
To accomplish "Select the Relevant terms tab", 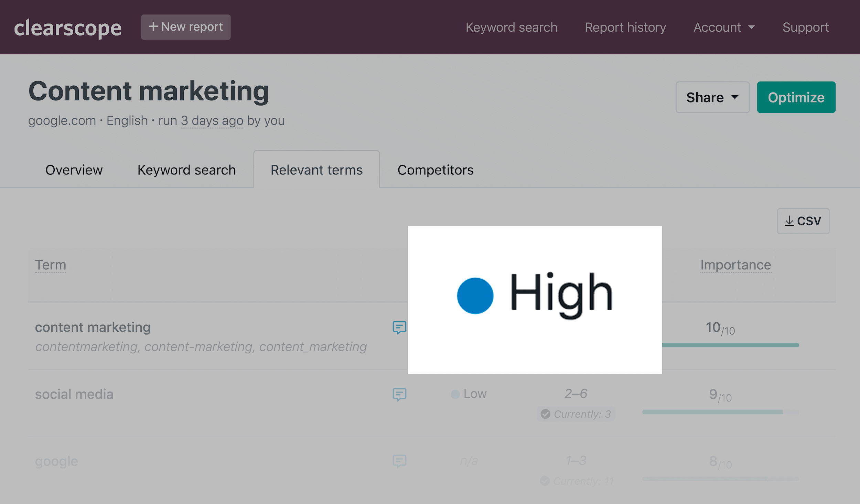I will (316, 170).
